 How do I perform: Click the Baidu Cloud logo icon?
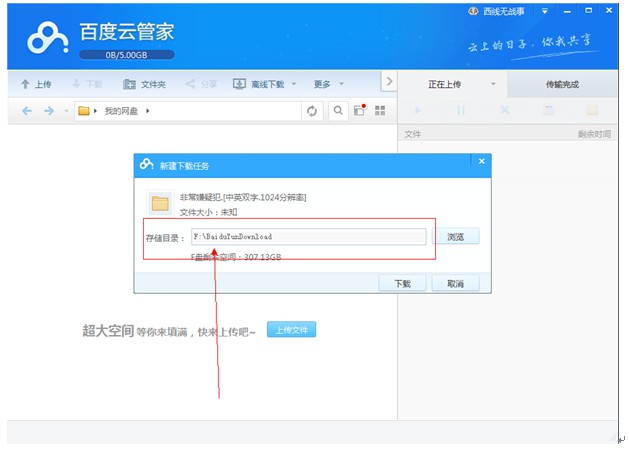click(47, 39)
